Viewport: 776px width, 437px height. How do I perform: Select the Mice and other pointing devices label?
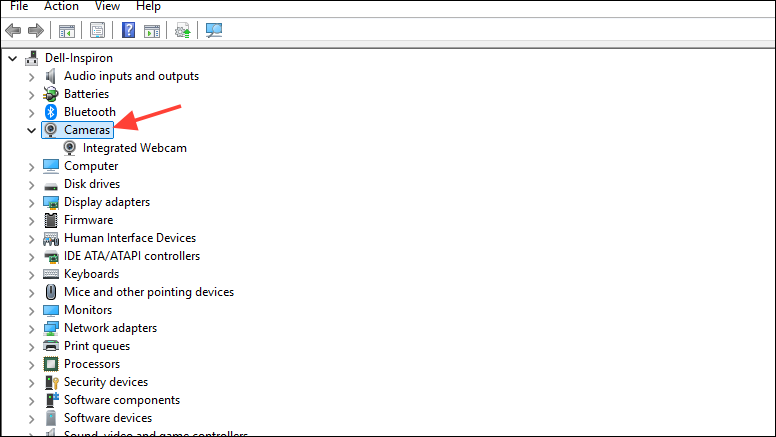click(149, 292)
